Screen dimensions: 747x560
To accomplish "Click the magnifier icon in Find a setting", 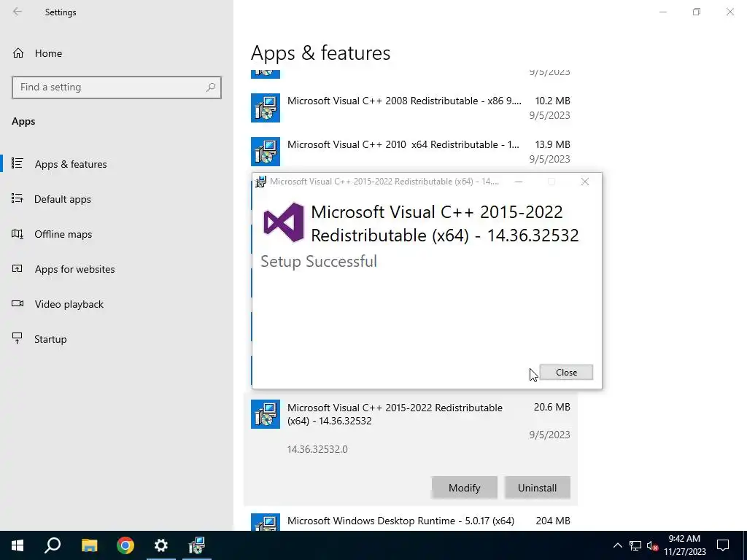I will 211,87.
